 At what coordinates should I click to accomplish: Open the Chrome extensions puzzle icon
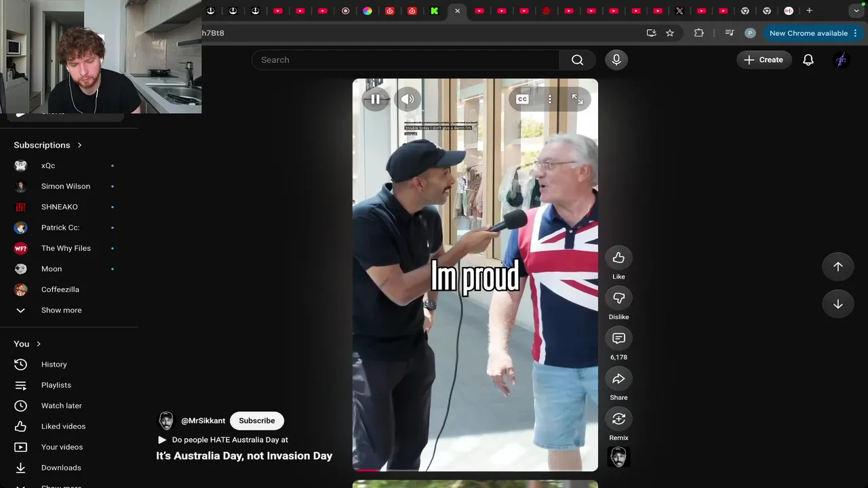(699, 33)
